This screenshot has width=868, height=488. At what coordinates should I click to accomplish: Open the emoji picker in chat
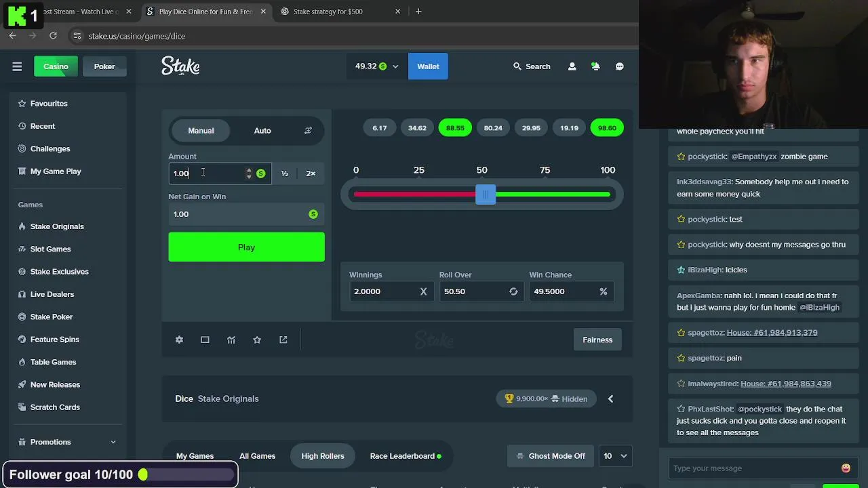point(846,468)
